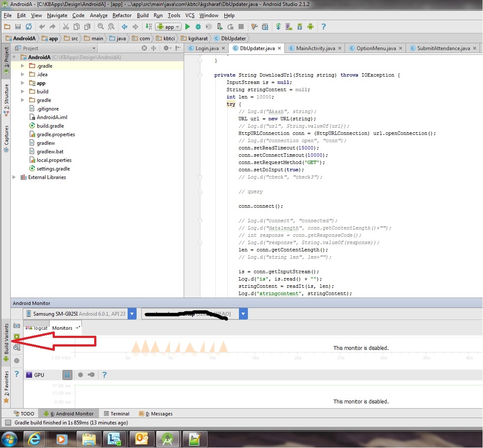This screenshot has width=483, height=448.
Task: Open the Analyze menu
Action: pyautogui.click(x=98, y=15)
